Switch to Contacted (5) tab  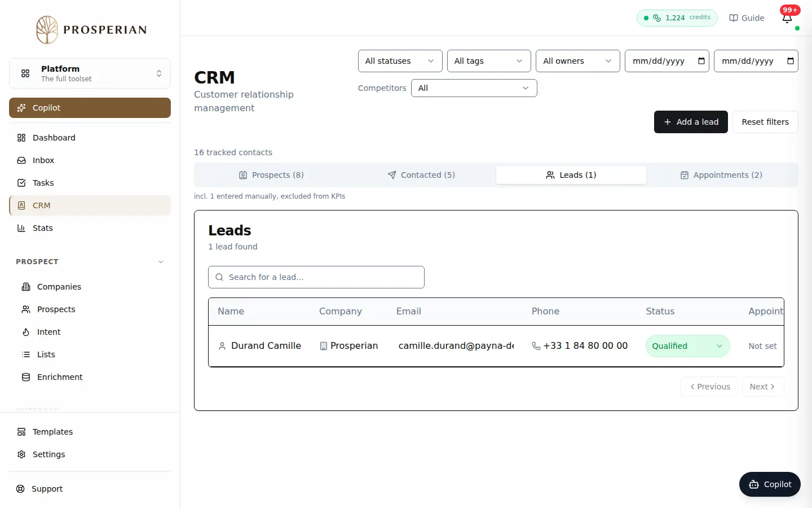coord(421,175)
